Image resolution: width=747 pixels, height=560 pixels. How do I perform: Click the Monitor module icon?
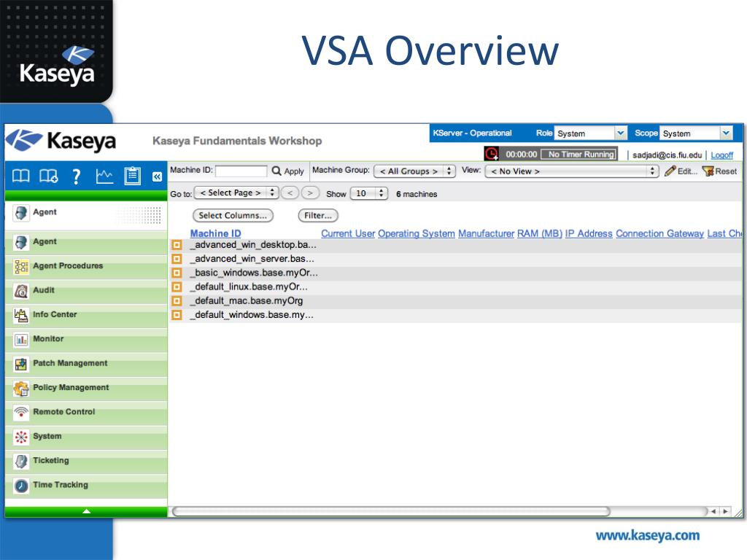tap(21, 339)
